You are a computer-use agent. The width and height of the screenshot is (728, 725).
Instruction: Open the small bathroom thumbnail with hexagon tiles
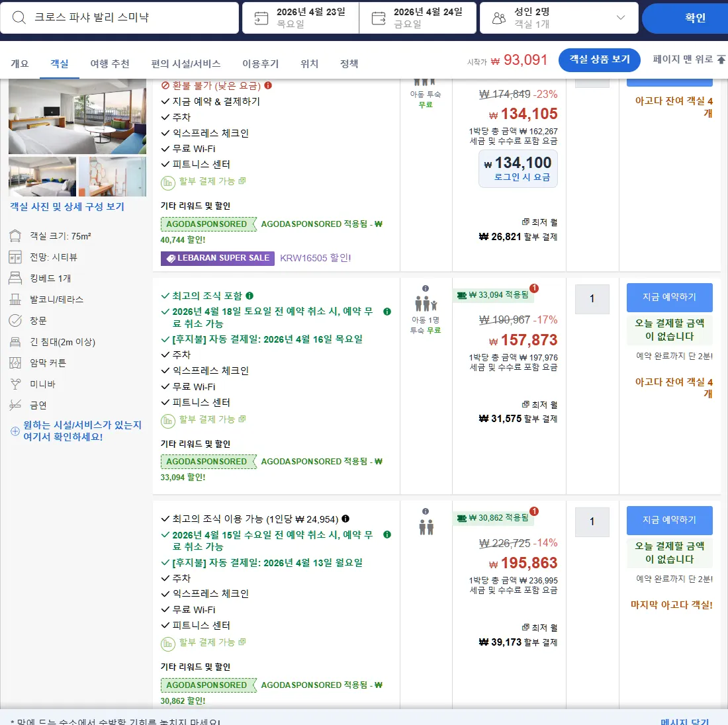[113, 177]
